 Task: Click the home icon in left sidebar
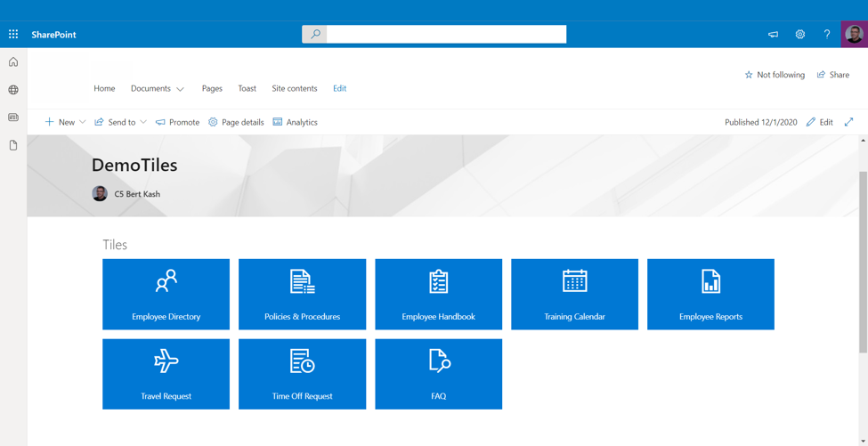pyautogui.click(x=13, y=62)
